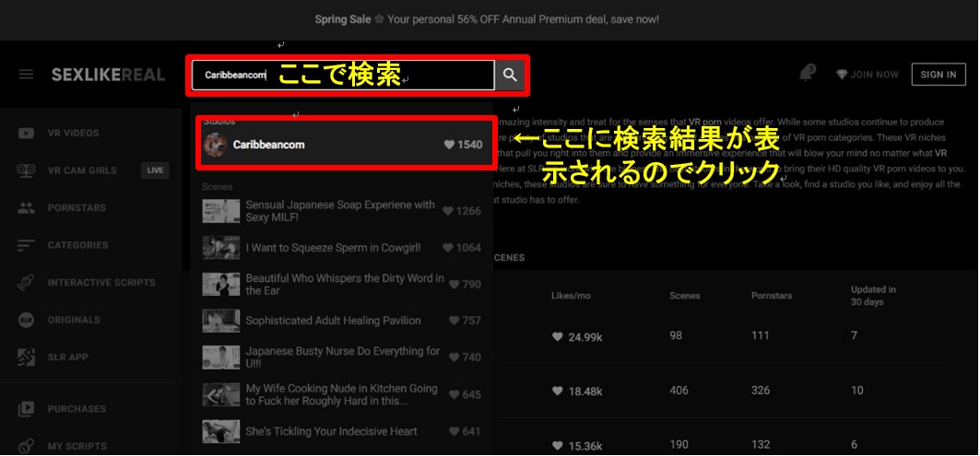Screen dimensions: 980x456
Task: Sort by the Likes/mo column header
Action: 570,296
